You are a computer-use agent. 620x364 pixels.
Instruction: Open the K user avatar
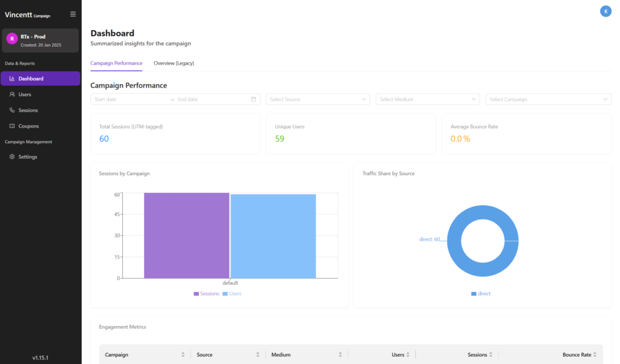coord(605,11)
